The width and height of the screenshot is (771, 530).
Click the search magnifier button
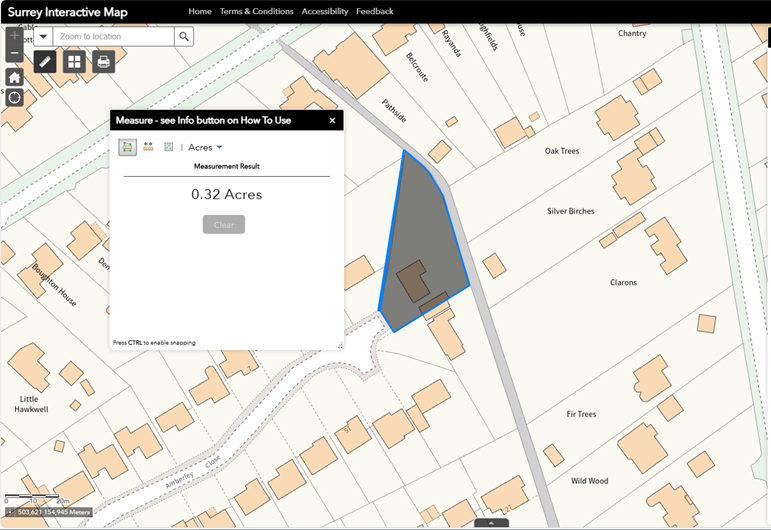point(184,36)
